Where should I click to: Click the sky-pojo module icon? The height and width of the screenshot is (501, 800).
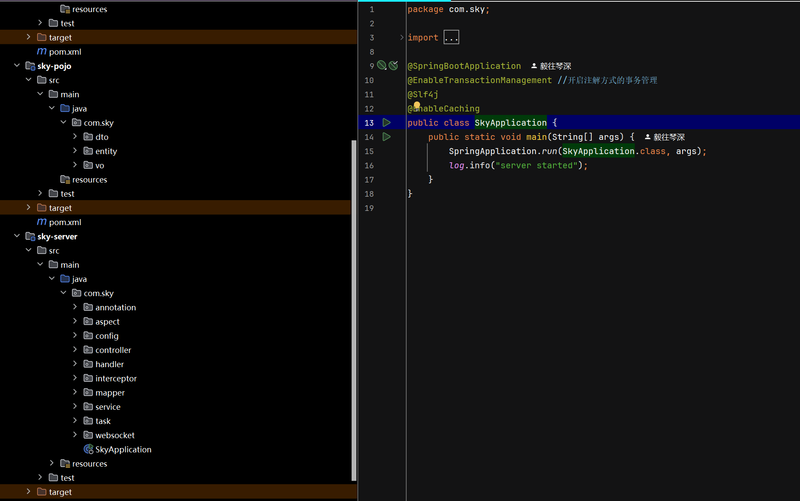[30, 66]
